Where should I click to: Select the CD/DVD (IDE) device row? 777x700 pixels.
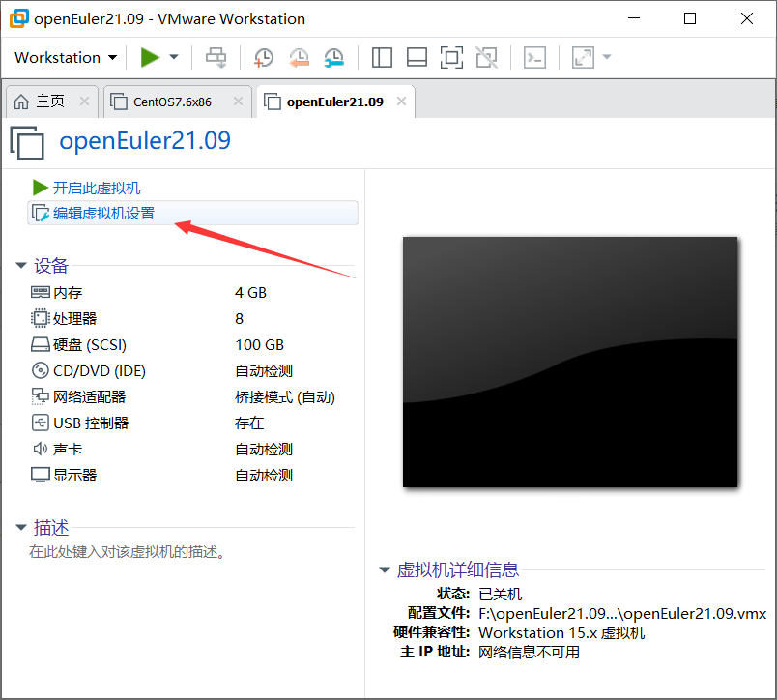[x=192, y=371]
